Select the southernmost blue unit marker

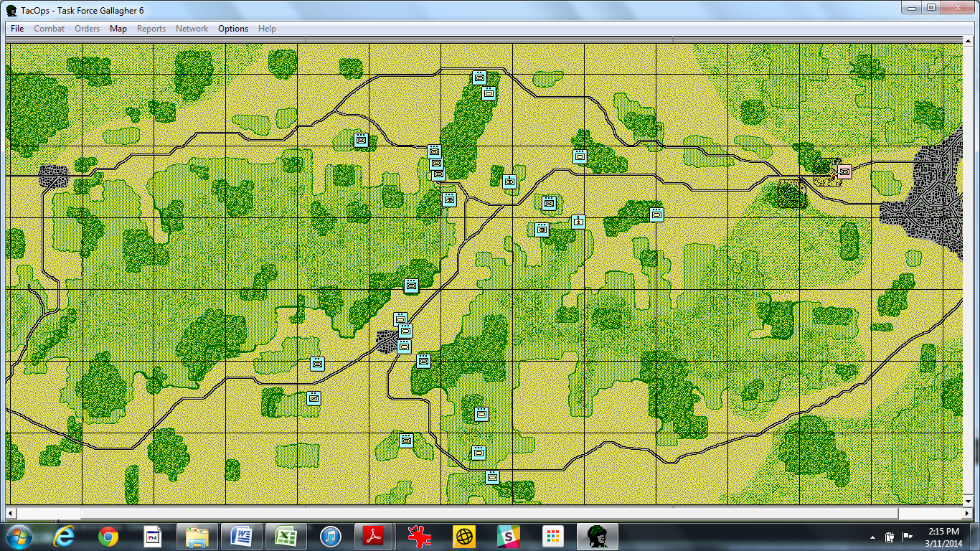coord(492,476)
